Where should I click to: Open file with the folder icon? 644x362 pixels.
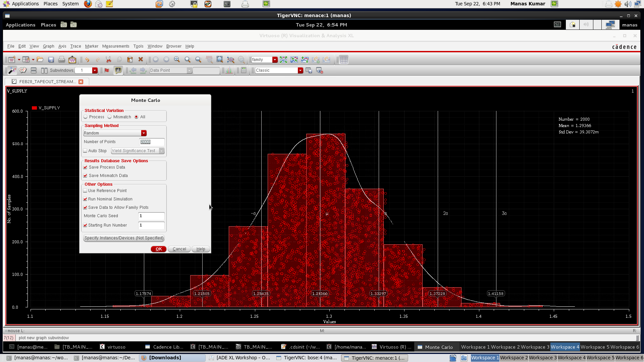click(40, 60)
